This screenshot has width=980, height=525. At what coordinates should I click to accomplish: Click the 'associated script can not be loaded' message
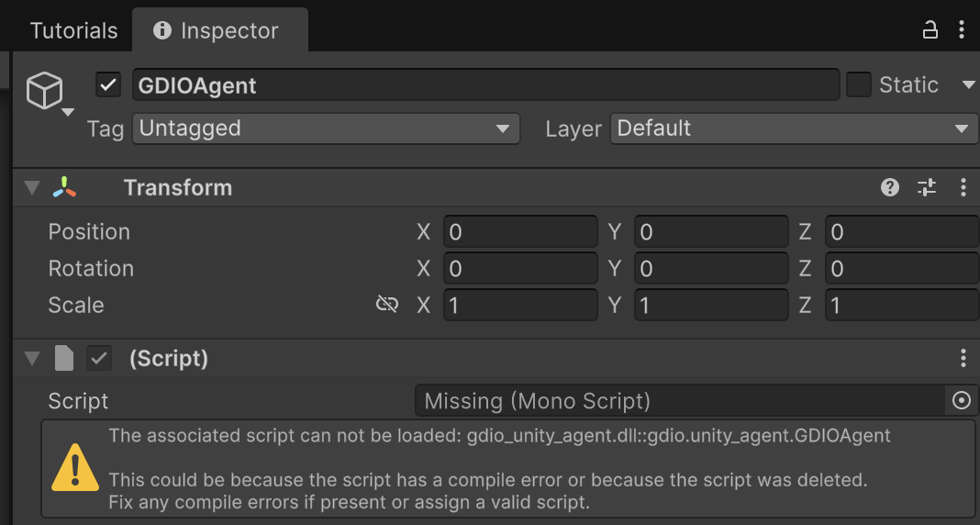(499, 436)
